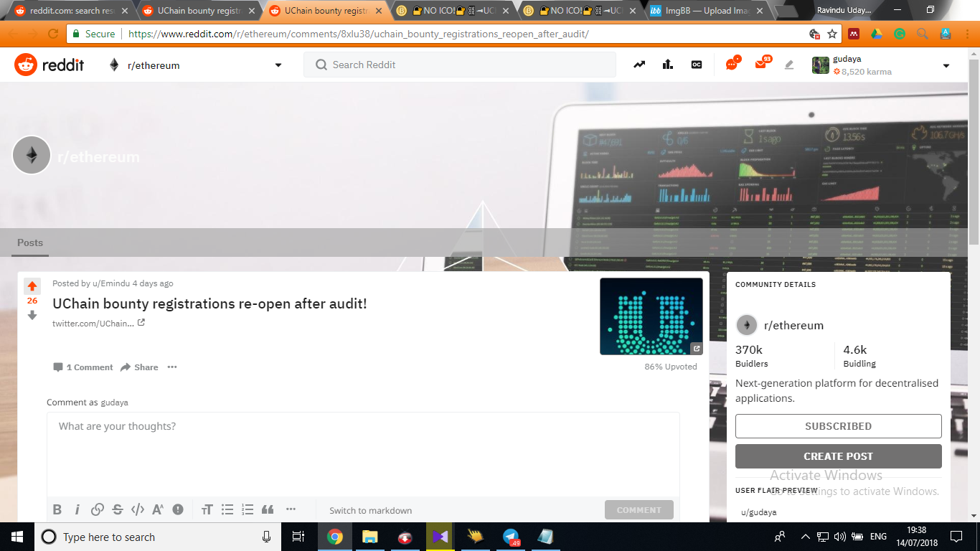Open the Original Content (OC) icon
Screen dimensions: 980x551
click(x=697, y=65)
